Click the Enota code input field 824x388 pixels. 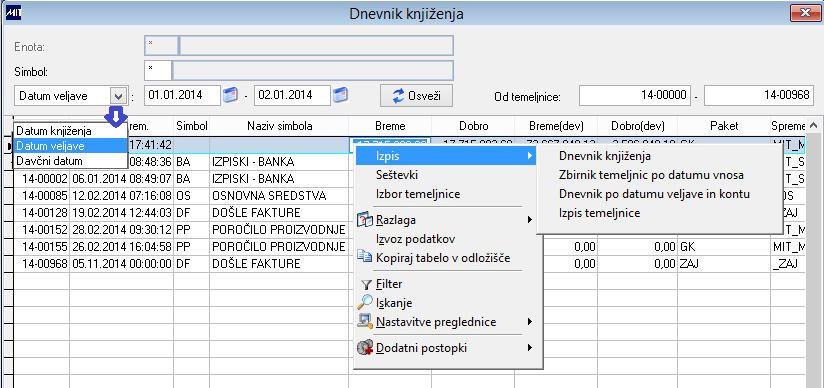click(161, 45)
